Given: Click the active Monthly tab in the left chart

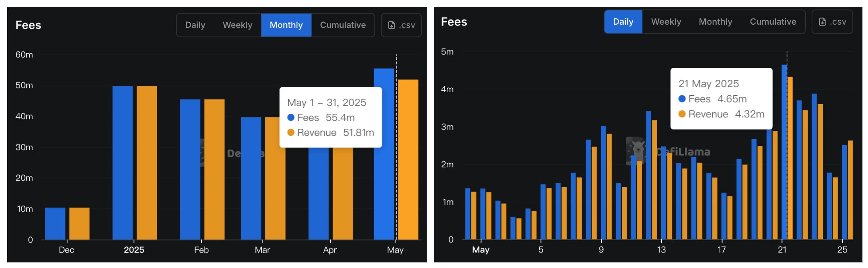Looking at the screenshot, I should pyautogui.click(x=286, y=25).
